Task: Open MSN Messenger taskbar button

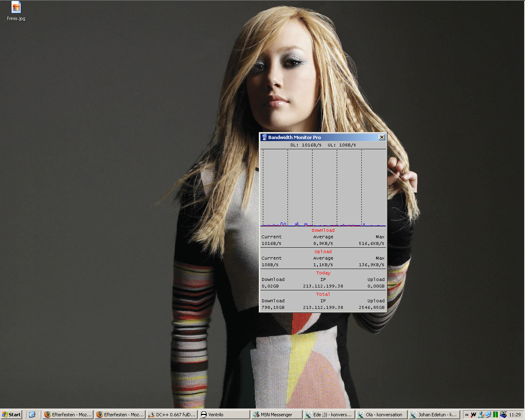Action: [277, 415]
